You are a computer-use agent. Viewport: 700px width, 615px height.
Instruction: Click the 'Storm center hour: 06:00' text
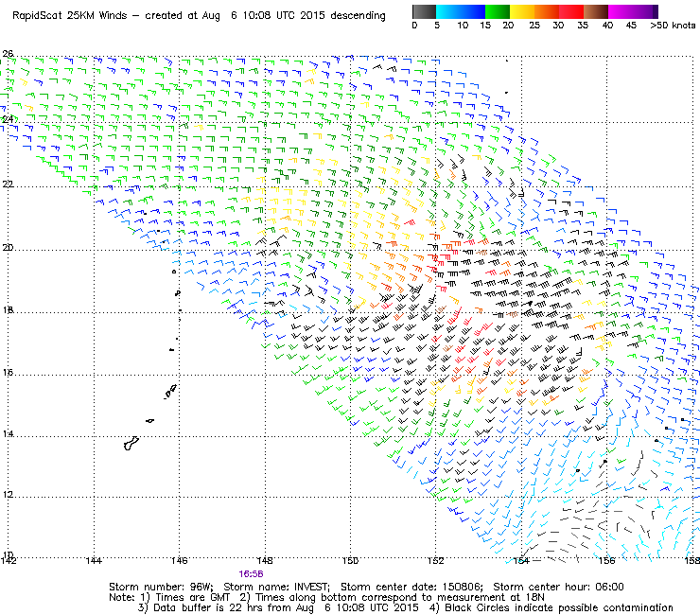pos(558,587)
